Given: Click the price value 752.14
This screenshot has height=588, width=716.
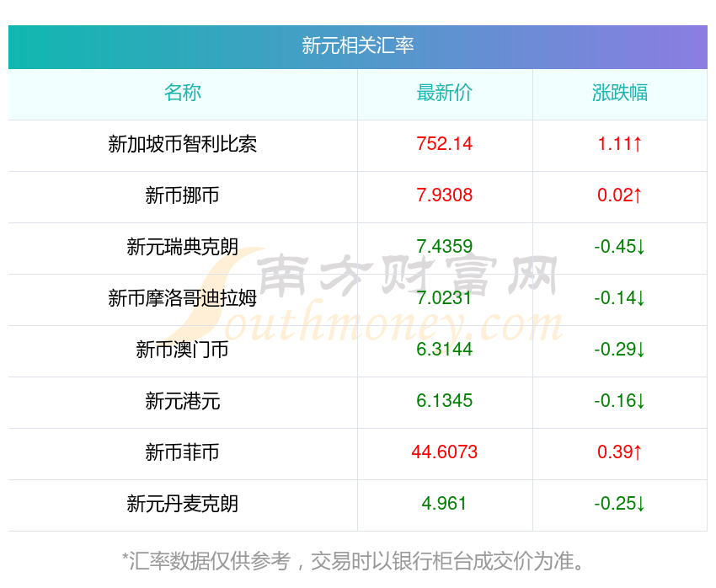Looking at the screenshot, I should click(x=444, y=144).
